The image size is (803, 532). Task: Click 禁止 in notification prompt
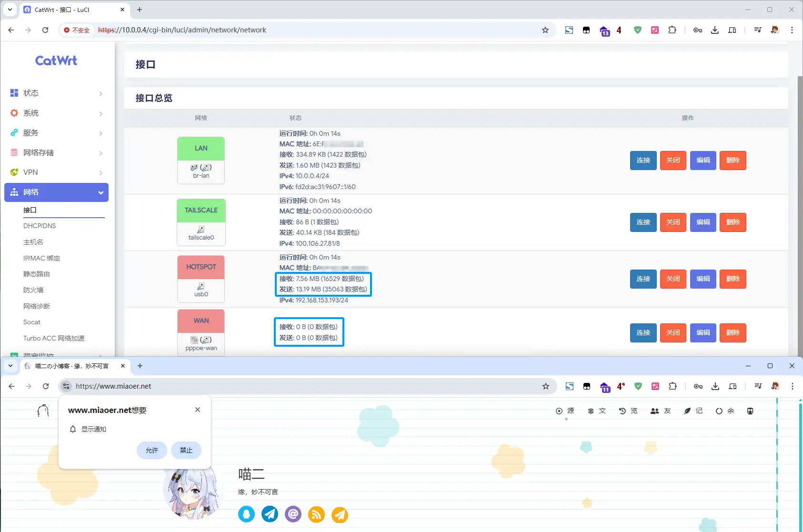[186, 450]
